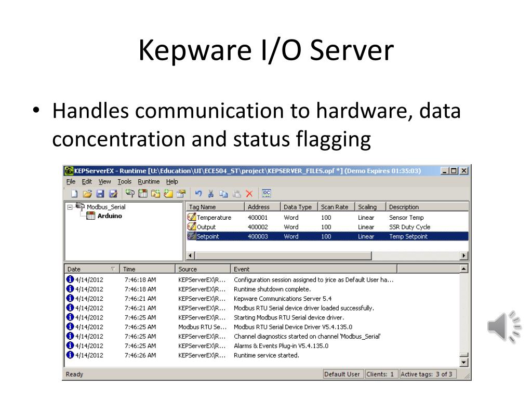Click the Save Project floppy icon

click(100, 194)
